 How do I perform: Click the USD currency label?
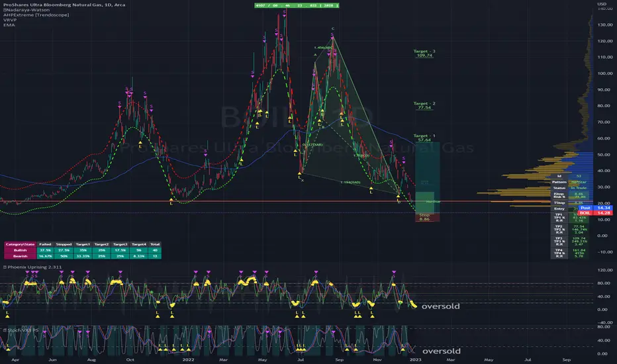pyautogui.click(x=602, y=4)
